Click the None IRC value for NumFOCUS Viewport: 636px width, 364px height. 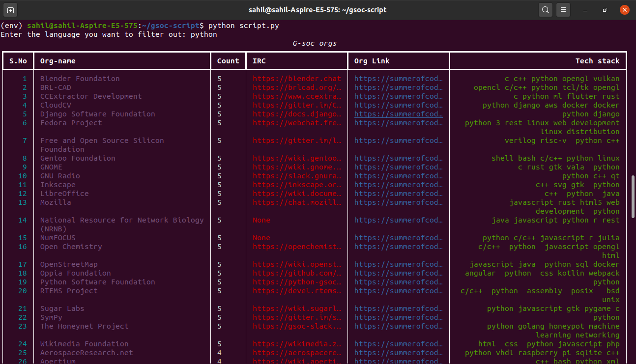[x=261, y=238]
